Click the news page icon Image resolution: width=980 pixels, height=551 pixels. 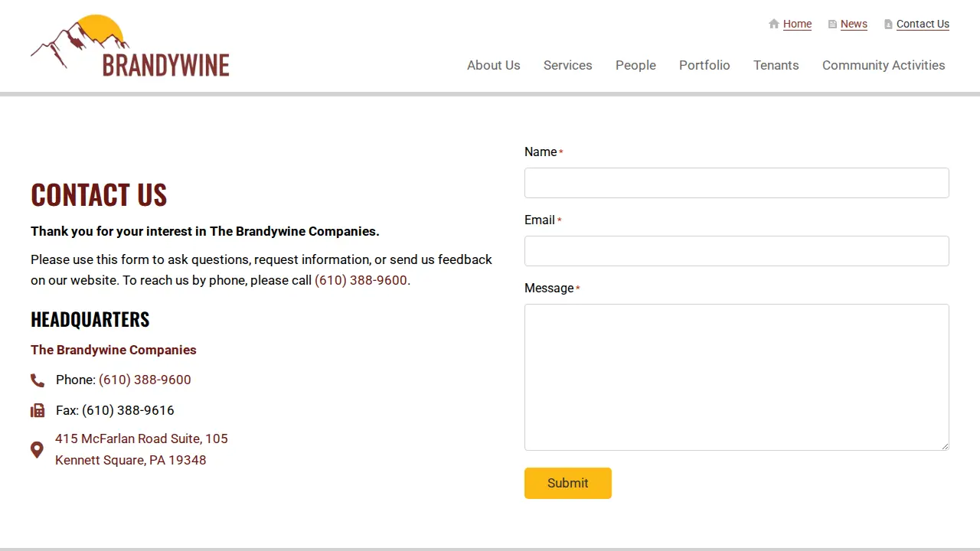832,24
